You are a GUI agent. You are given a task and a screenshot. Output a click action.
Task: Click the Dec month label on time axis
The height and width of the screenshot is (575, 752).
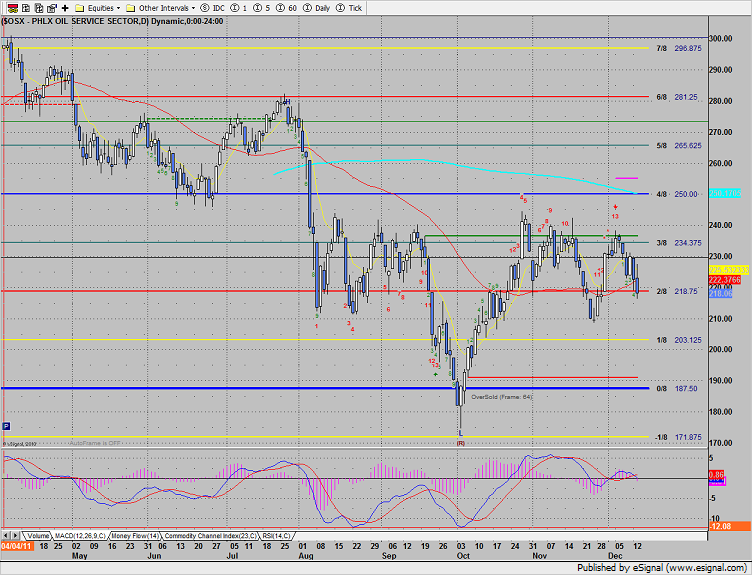pyautogui.click(x=615, y=556)
